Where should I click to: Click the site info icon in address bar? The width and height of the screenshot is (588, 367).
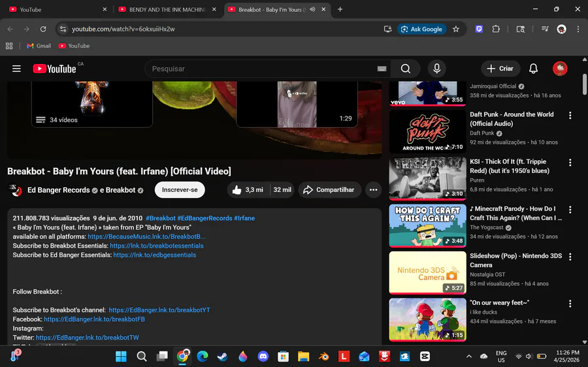click(x=63, y=29)
